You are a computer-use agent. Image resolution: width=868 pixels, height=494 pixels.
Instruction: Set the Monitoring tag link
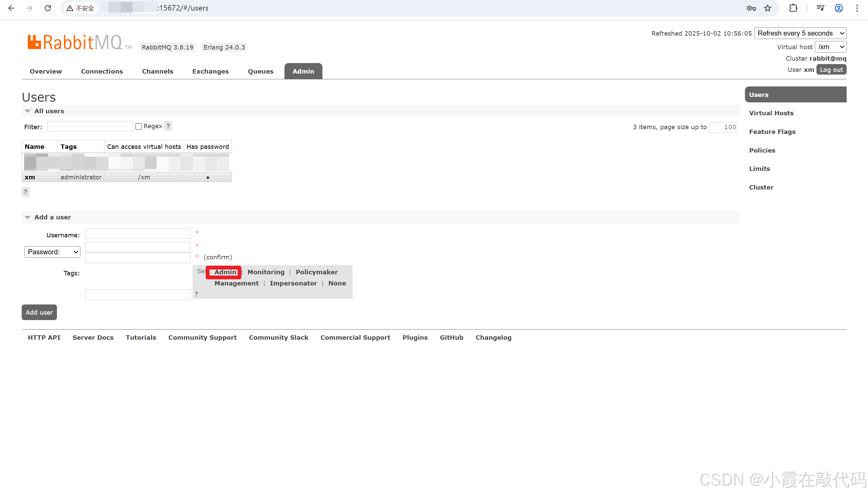[x=265, y=272]
